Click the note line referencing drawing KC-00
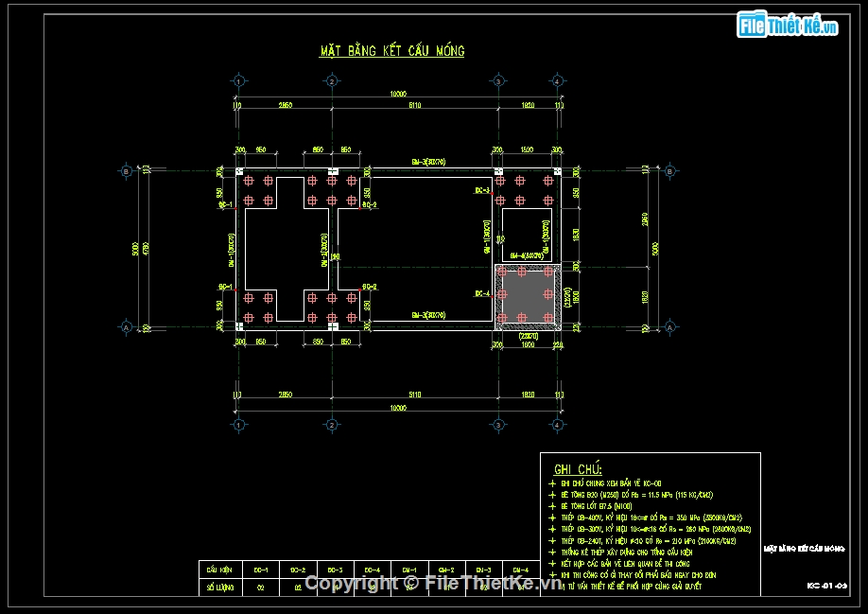868x614 pixels. point(611,483)
